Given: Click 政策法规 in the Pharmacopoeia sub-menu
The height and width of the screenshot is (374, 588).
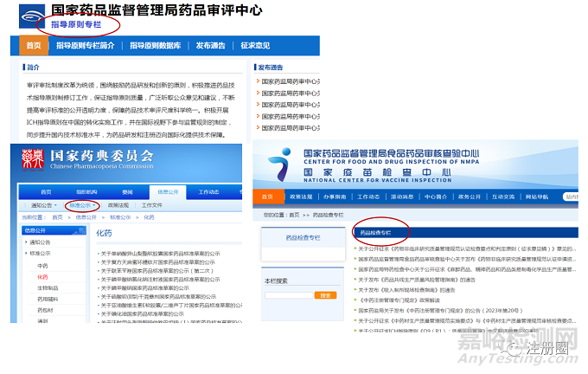Looking at the screenshot, I should pyautogui.click(x=119, y=205).
